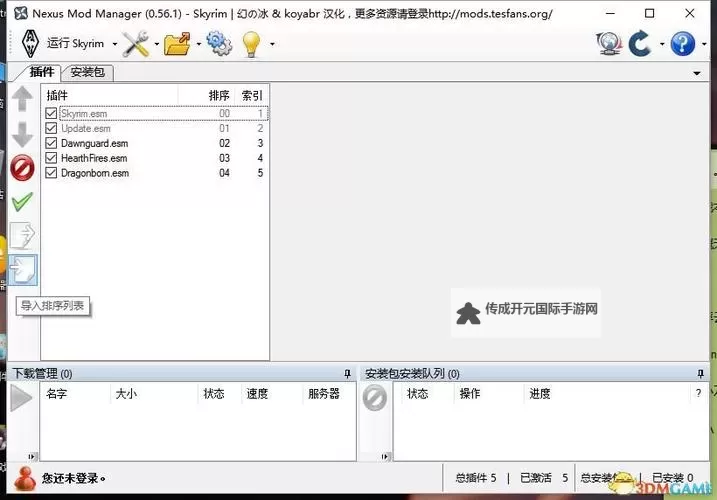Image resolution: width=717 pixels, height=500 pixels.
Task: Open the tab list dropdown arrow at right
Action: (697, 73)
